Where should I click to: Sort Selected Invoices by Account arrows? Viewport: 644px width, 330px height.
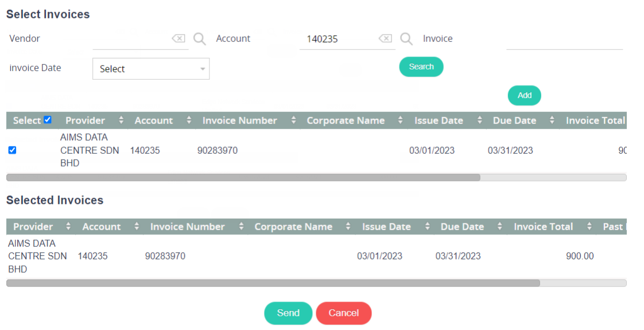click(x=137, y=226)
